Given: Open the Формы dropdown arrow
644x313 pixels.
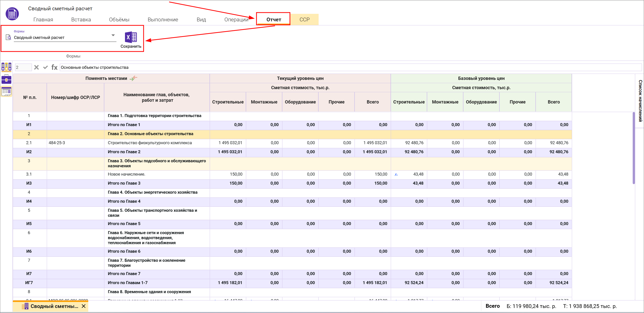Looking at the screenshot, I should point(113,35).
